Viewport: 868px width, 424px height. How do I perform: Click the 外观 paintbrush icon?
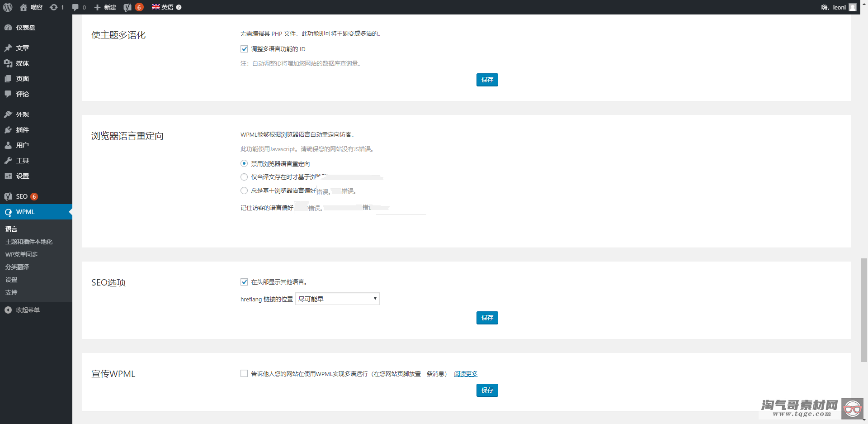pos(8,114)
